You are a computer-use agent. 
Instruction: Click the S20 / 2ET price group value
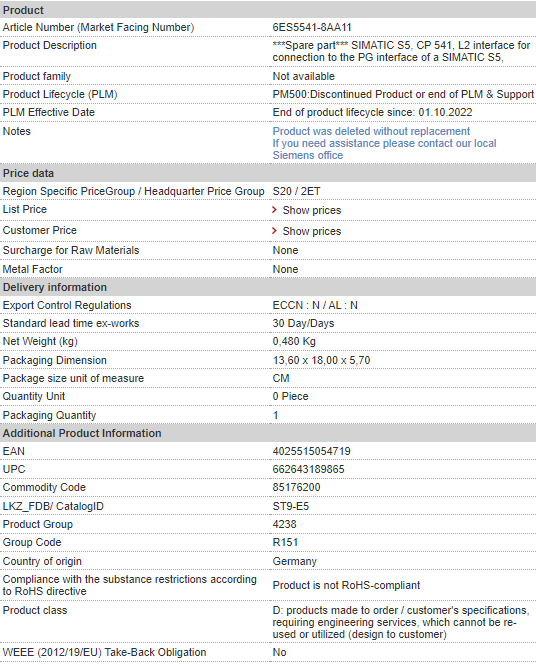point(296,191)
